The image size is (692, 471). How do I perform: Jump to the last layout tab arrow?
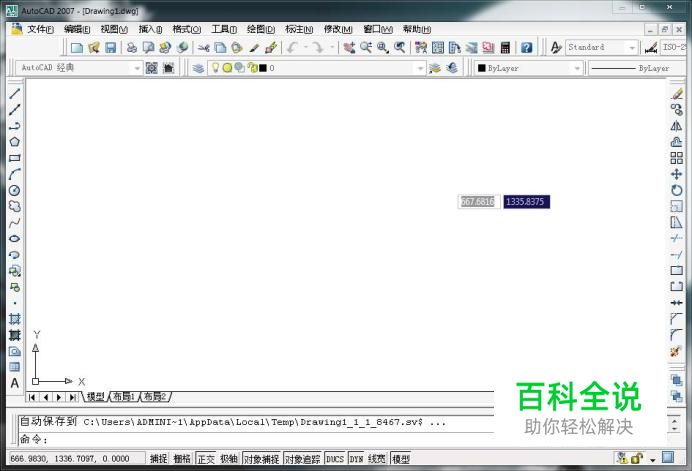tap(72, 397)
